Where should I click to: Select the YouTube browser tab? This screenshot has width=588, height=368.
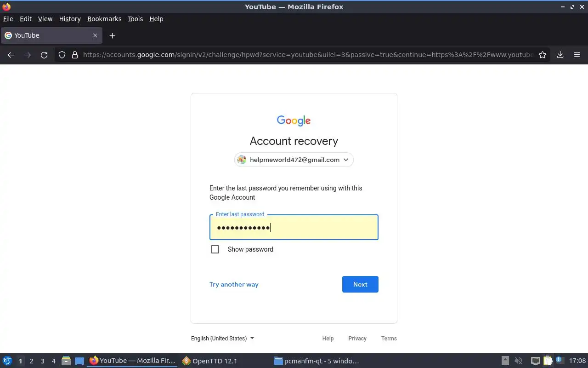click(x=51, y=35)
